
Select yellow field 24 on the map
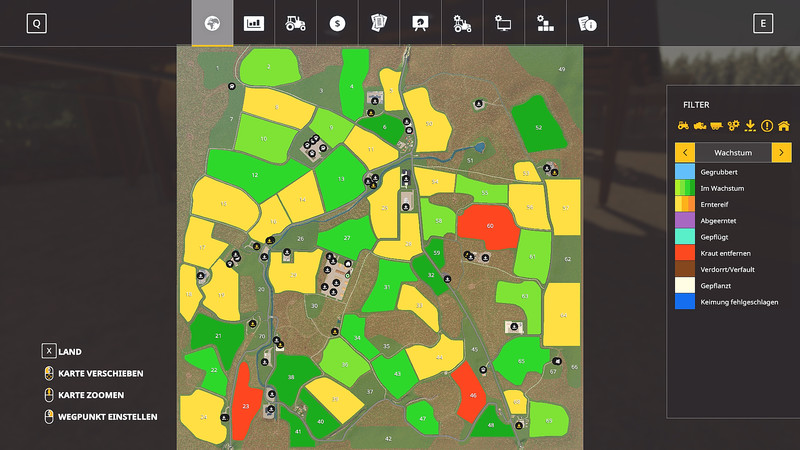click(203, 417)
